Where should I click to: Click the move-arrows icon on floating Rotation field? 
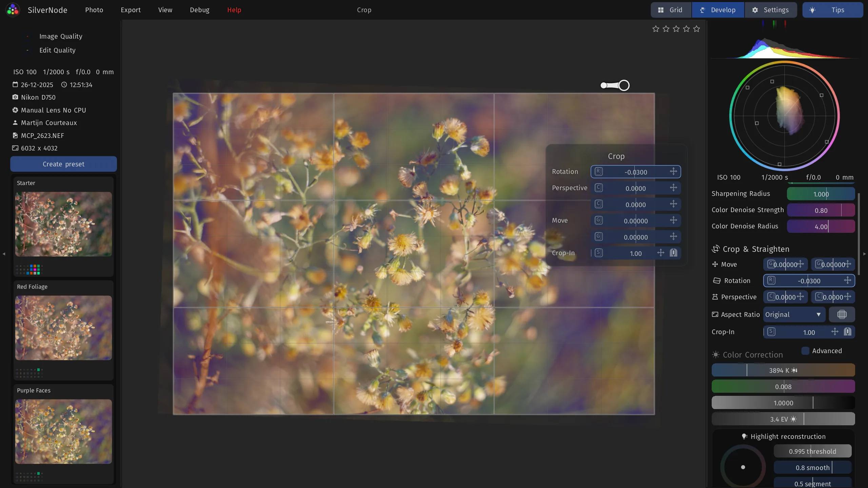(673, 171)
